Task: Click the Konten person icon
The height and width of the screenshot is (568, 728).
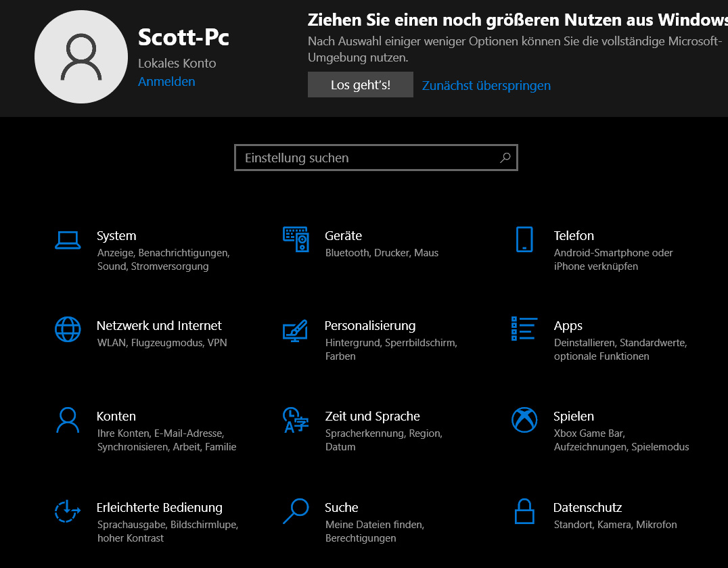Action: pyautogui.click(x=68, y=420)
